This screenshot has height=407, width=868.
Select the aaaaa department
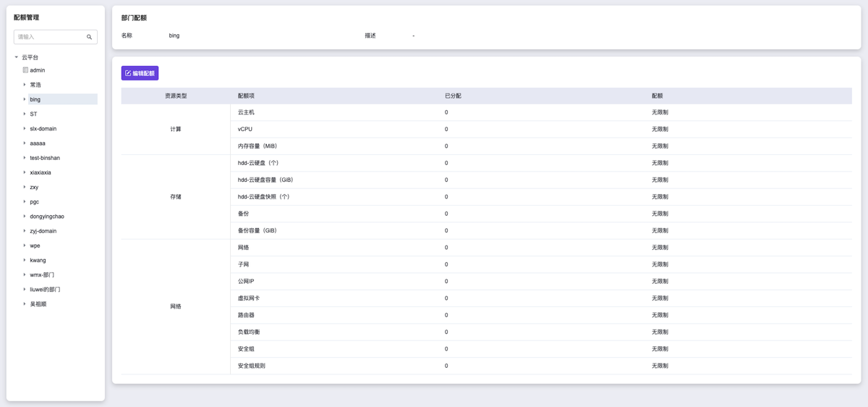point(38,143)
